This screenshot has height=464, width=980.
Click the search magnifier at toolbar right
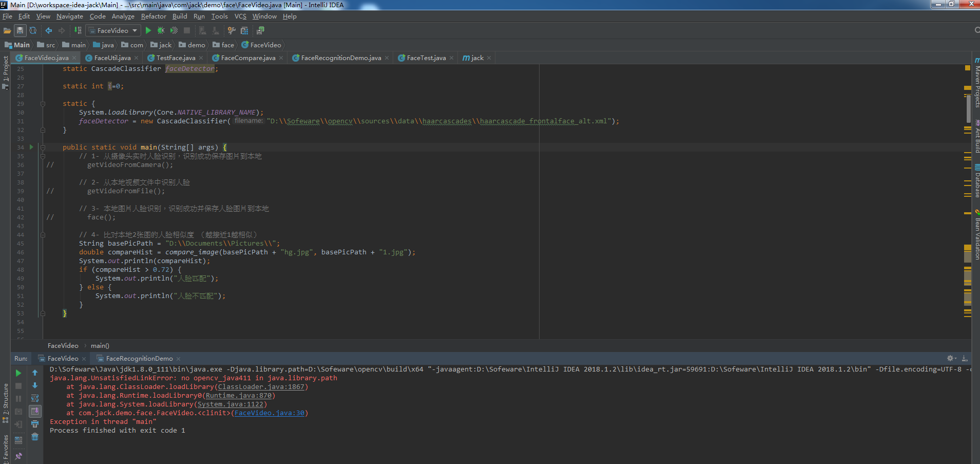(x=976, y=30)
